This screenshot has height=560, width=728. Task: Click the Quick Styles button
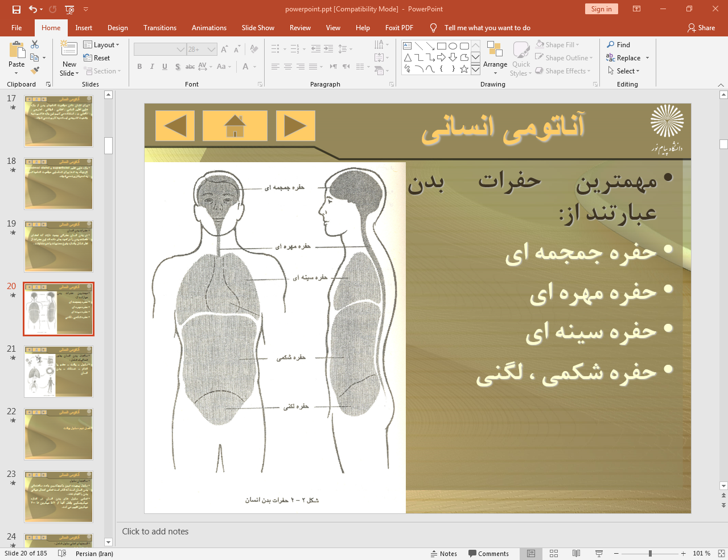(521, 59)
